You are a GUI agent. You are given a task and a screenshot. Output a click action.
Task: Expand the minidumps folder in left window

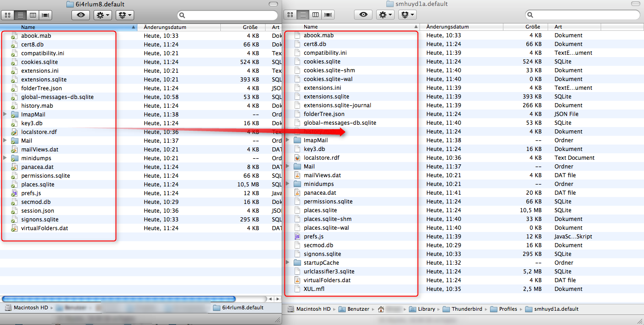4,157
